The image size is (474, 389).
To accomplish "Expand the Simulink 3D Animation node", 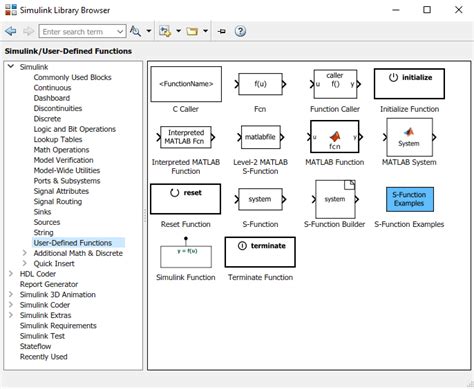I will (x=11, y=294).
